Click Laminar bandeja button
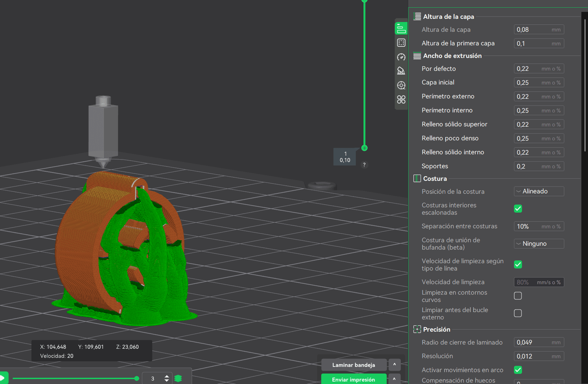The height and width of the screenshot is (384, 588). point(354,365)
